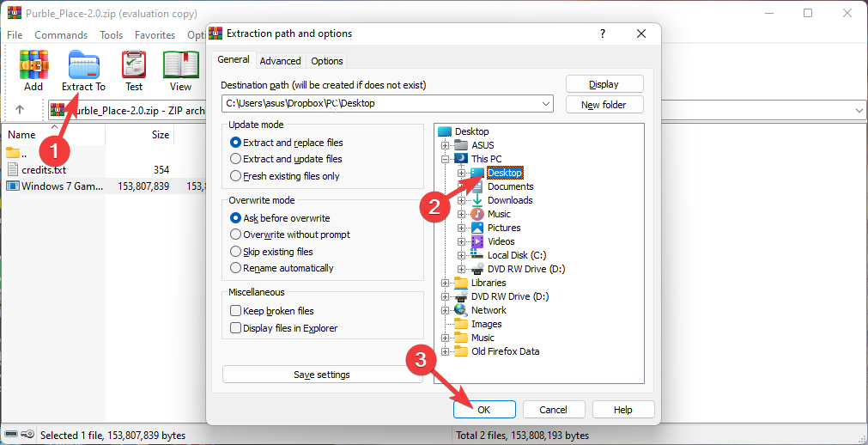The height and width of the screenshot is (445, 868).
Task: Switch to the Advanced tab
Action: tap(280, 61)
